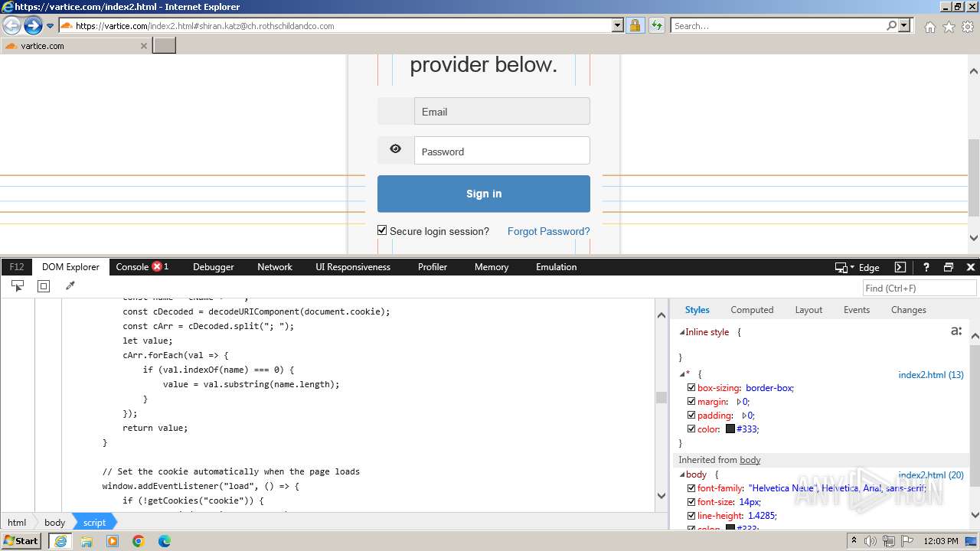Click the Password input field
This screenshot has width=980, height=551.
coord(502,151)
